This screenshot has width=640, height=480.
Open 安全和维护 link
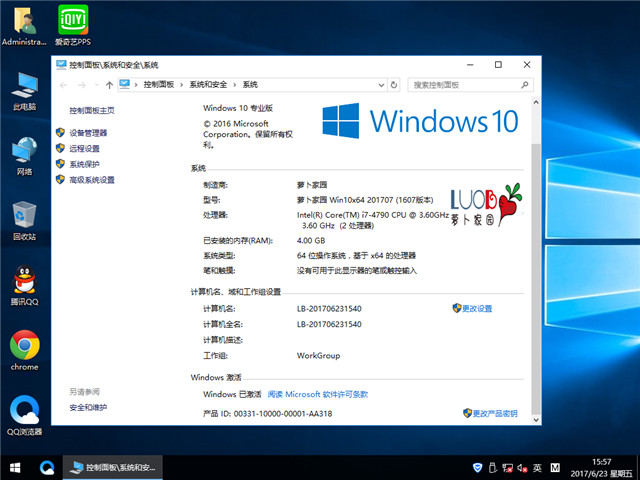tap(88, 407)
